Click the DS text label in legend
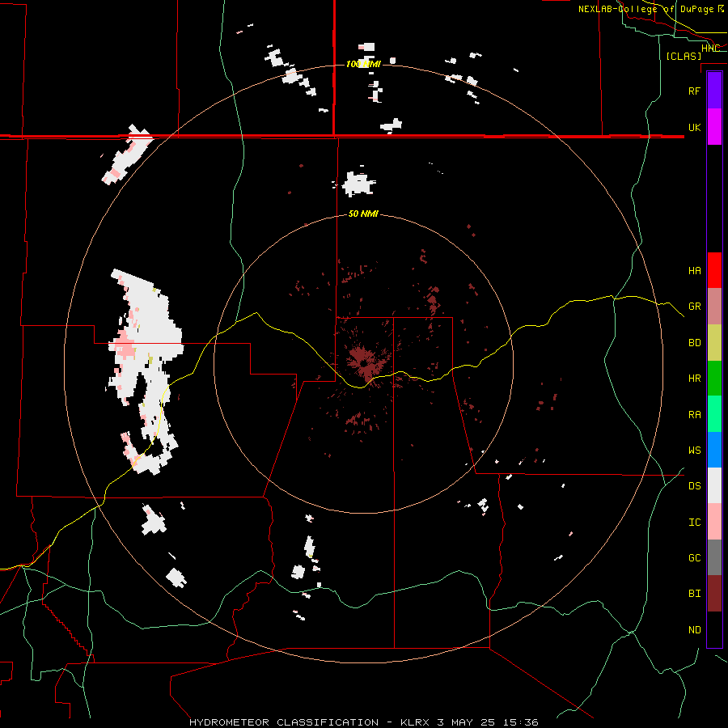Viewport: 728px width, 728px height. click(694, 485)
